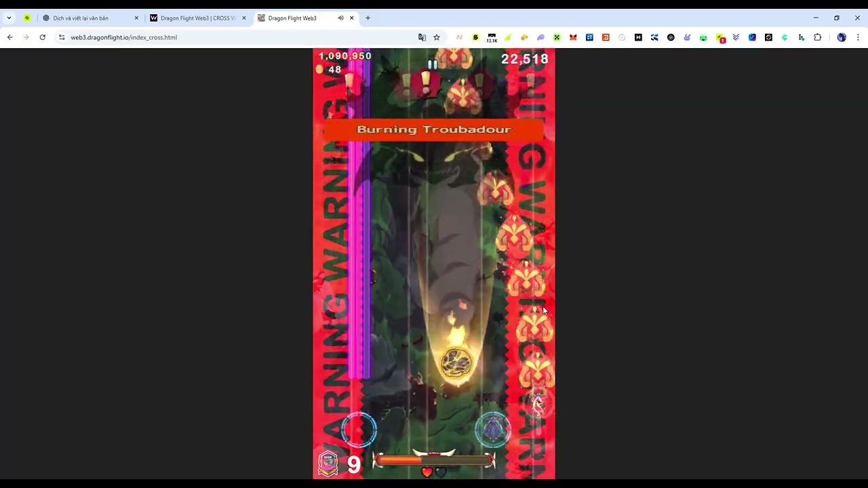View site information icon in address bar
Viewport: 868px width, 488px height.
(62, 37)
